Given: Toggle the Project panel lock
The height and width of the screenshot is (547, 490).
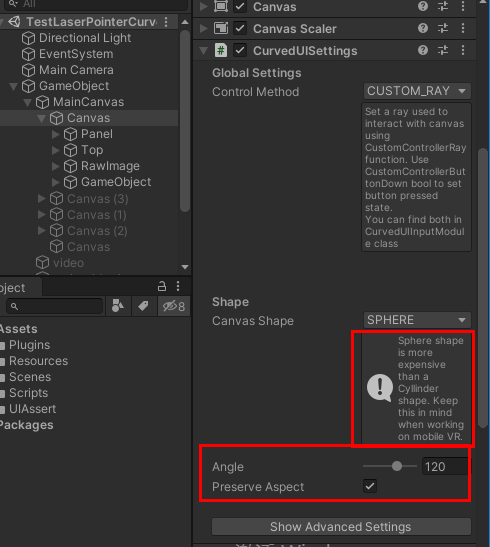Looking at the screenshot, I should [x=161, y=286].
